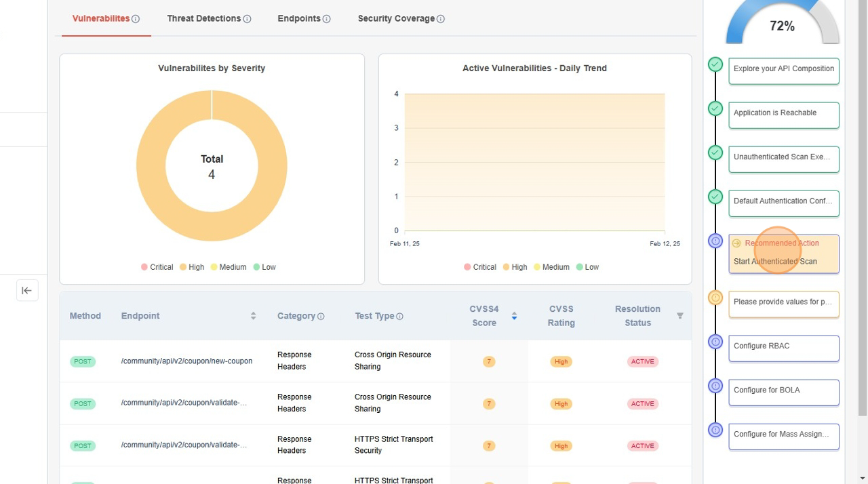Viewport: 868px width, 484px height.
Task: Toggle Medium legend in severity donut chart
Action: click(x=228, y=267)
